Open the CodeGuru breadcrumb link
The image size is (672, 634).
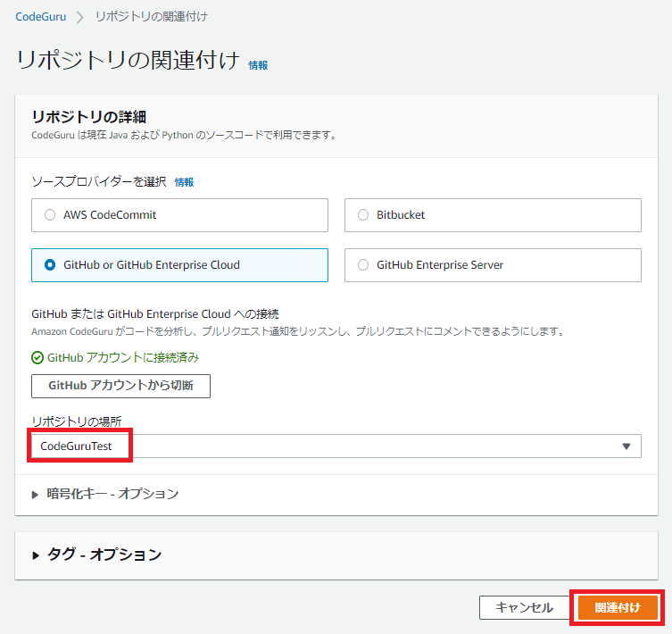(41, 17)
